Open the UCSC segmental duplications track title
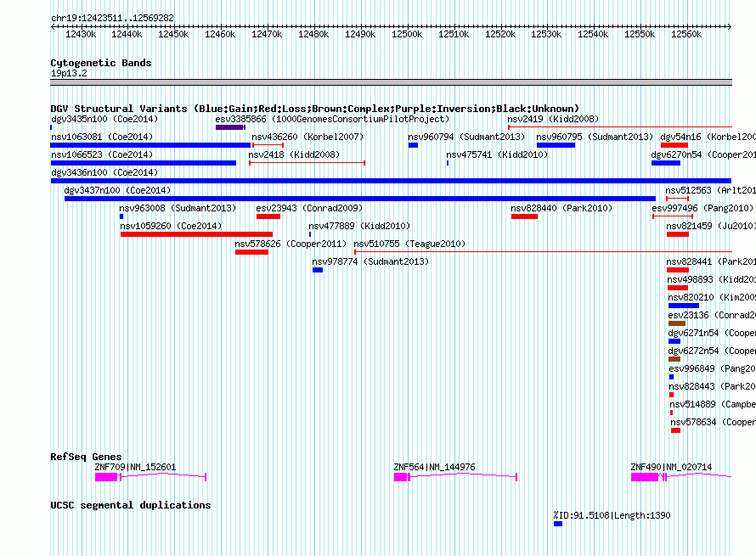The image size is (756, 556). click(131, 505)
